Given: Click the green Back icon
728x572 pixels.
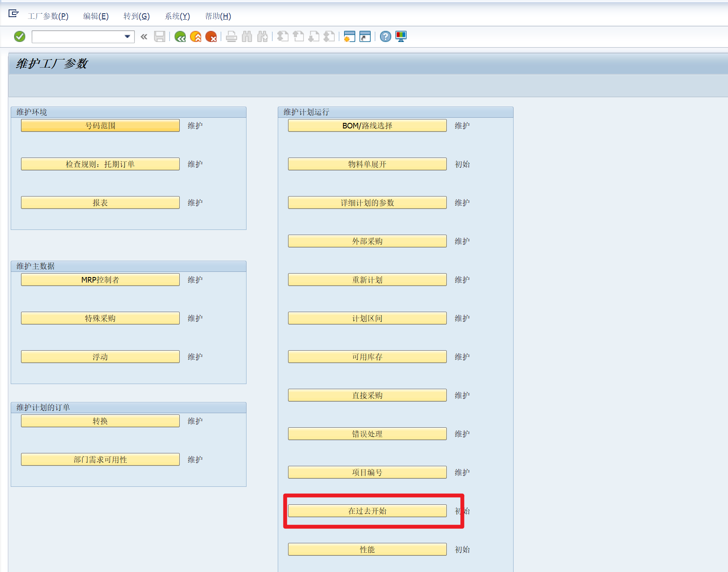Looking at the screenshot, I should pyautogui.click(x=180, y=36).
